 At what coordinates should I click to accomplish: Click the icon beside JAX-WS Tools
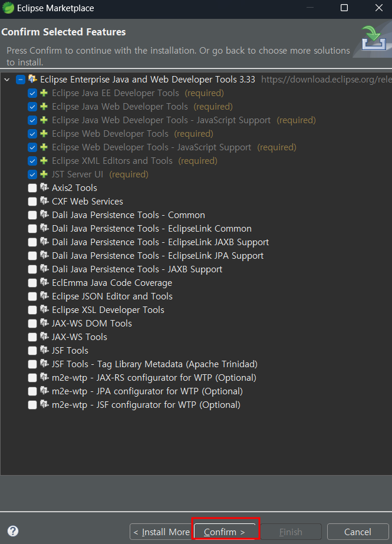pyautogui.click(x=44, y=337)
